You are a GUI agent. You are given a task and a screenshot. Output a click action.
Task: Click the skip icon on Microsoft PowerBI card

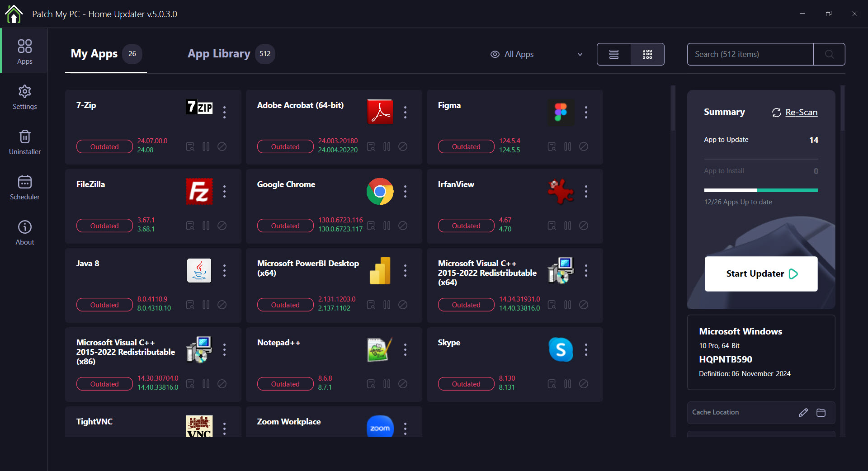pyautogui.click(x=403, y=305)
